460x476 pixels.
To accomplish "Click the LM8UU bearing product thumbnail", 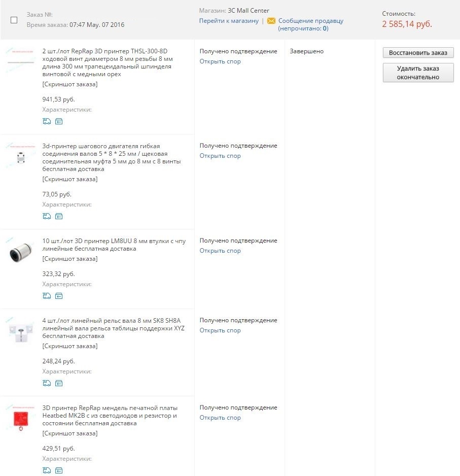I will tap(21, 252).
